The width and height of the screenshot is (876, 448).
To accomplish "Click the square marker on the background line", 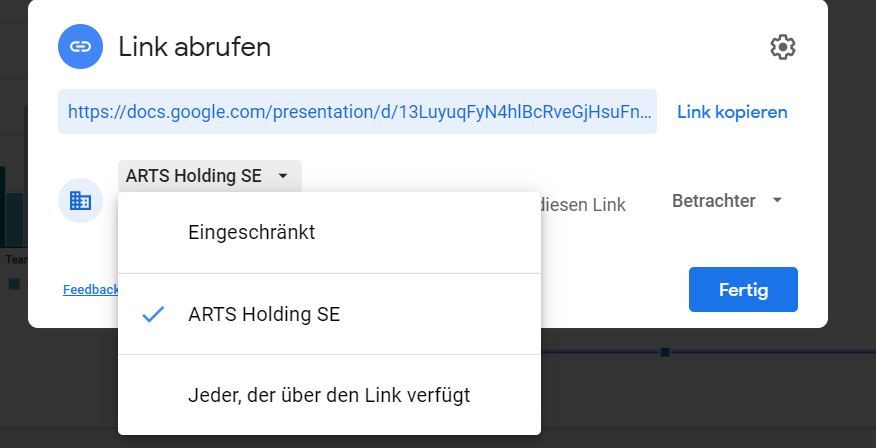I will (x=664, y=352).
